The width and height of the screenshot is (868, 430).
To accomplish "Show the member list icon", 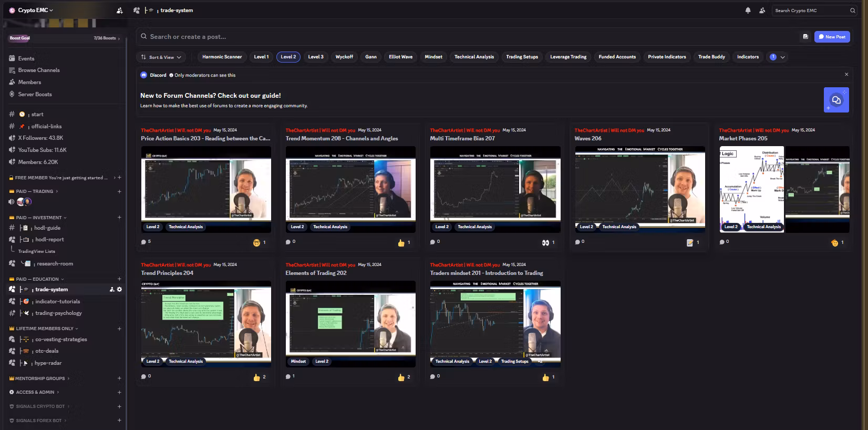I will click(762, 11).
